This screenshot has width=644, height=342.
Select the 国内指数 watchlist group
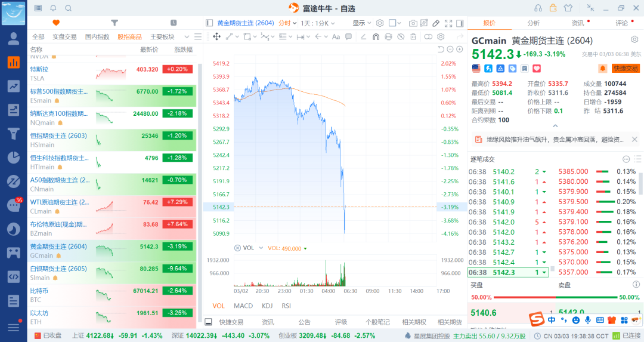97,36
